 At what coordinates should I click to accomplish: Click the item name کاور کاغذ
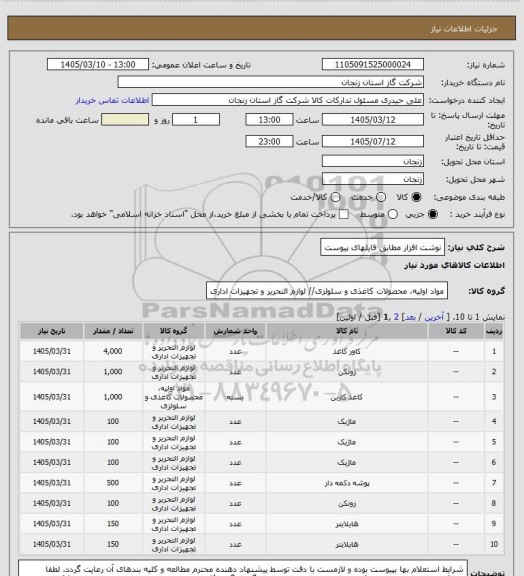point(347,352)
